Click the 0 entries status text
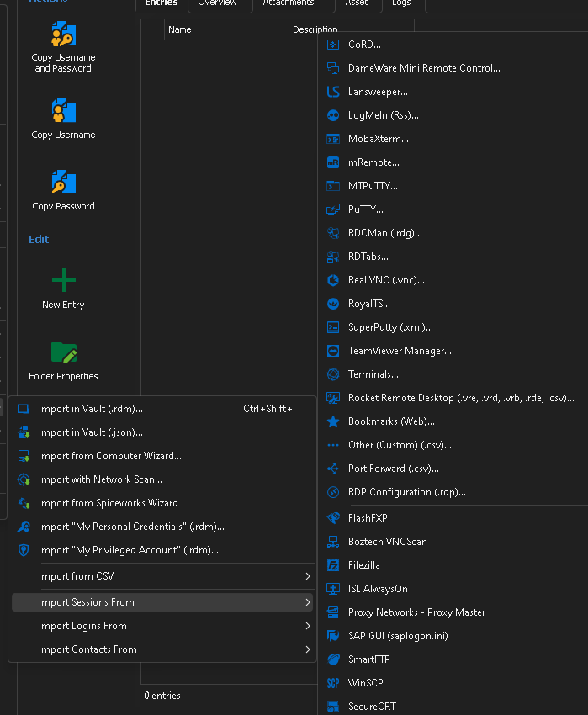 [162, 696]
